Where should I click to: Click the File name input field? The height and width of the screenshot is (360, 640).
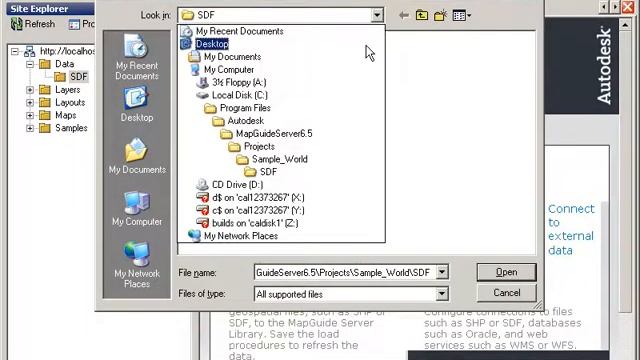coord(345,272)
